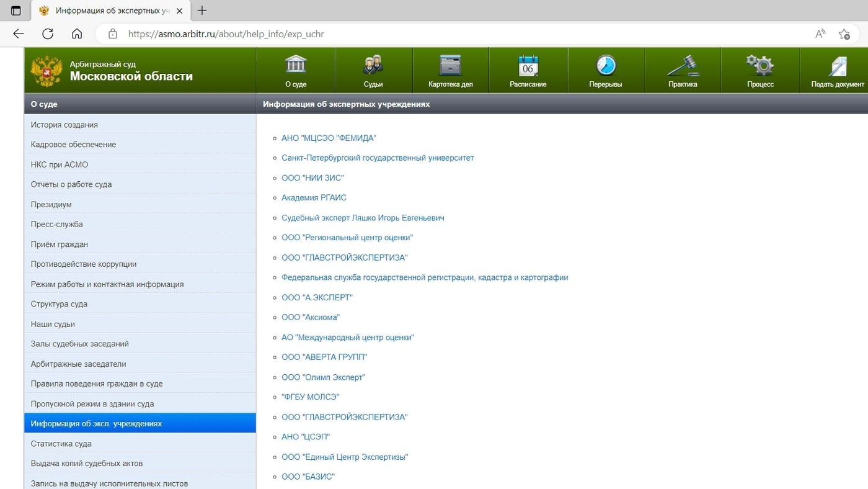Open the 'Подать документ' document icon
Viewport: 868px width, 489px height.
(x=838, y=66)
